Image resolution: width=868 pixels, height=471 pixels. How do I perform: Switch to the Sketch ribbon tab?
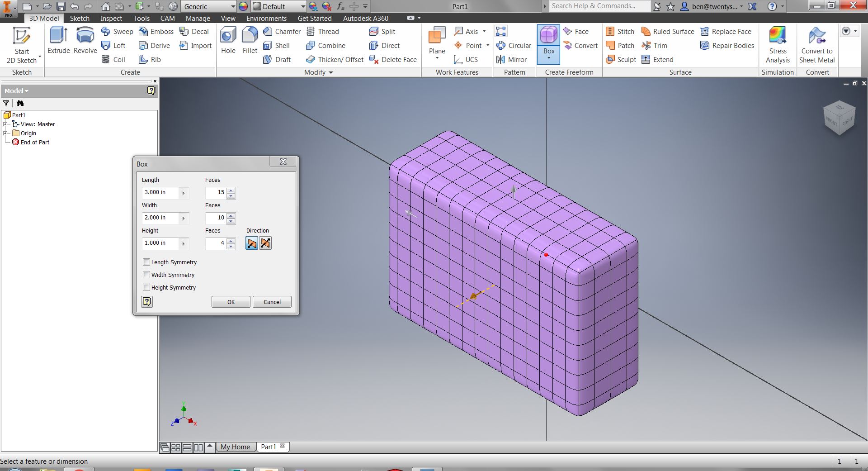[x=80, y=18]
